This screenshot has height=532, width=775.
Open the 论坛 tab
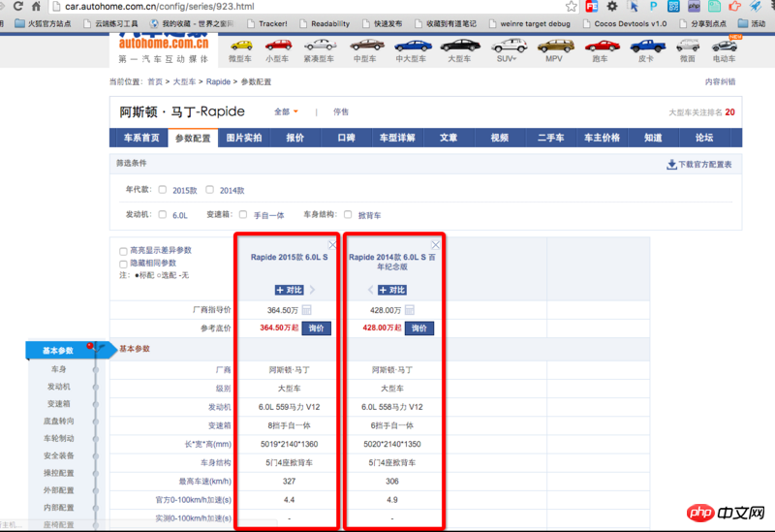tap(704, 138)
